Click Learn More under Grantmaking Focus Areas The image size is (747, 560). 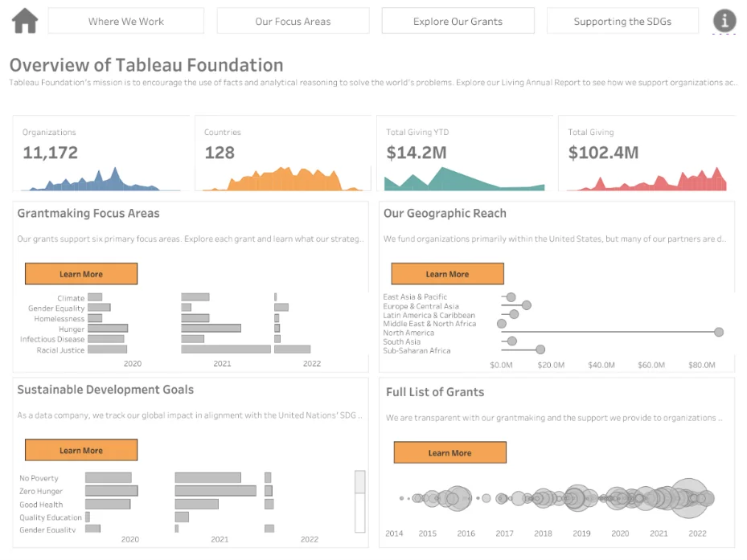[x=81, y=274]
